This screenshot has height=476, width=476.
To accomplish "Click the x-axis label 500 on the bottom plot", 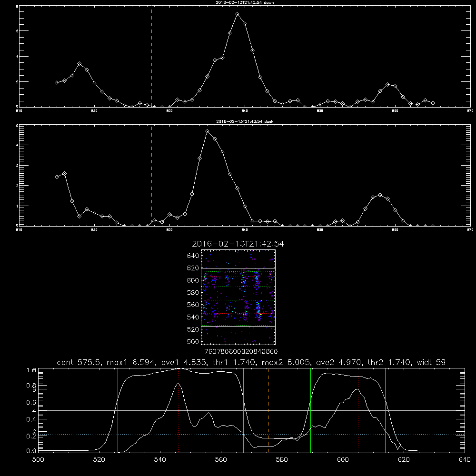I will tap(38, 460).
